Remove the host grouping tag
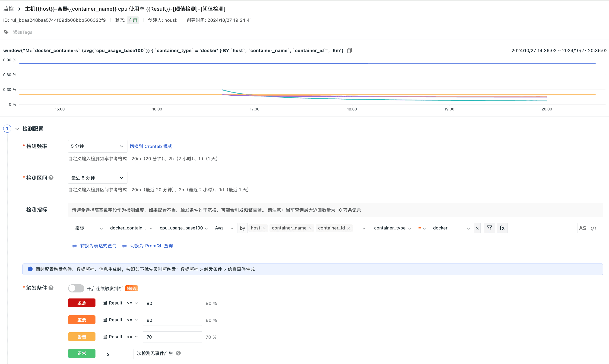This screenshot has width=609, height=364. (264, 228)
